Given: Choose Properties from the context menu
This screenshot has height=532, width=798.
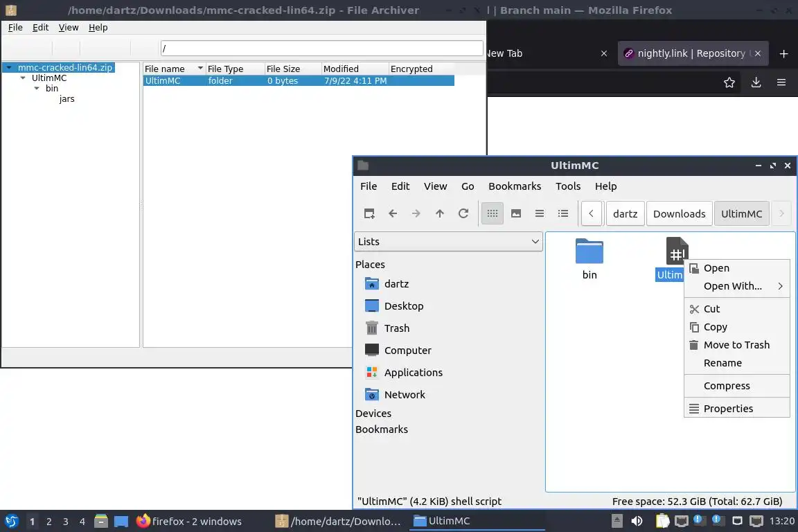Looking at the screenshot, I should tap(736, 409).
